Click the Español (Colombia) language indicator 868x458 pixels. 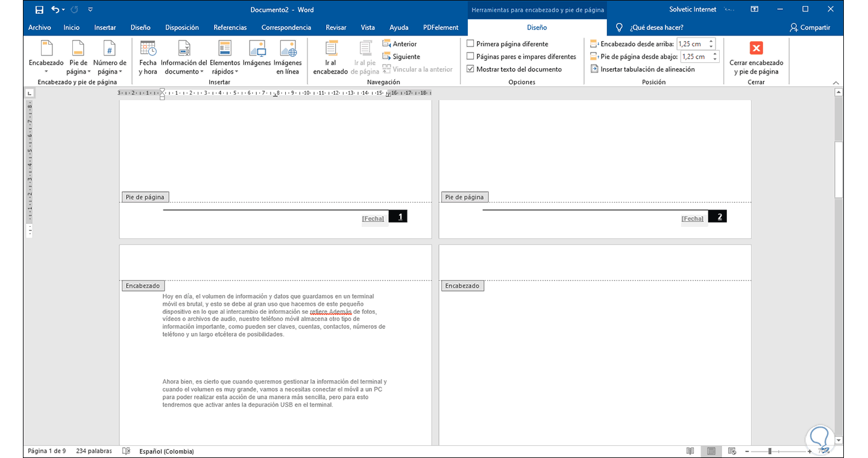166,451
